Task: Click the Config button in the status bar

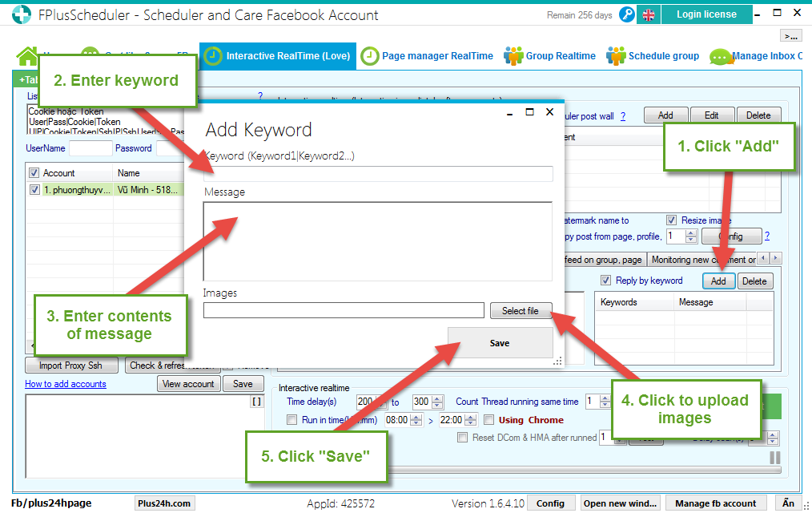Action: click(x=550, y=503)
